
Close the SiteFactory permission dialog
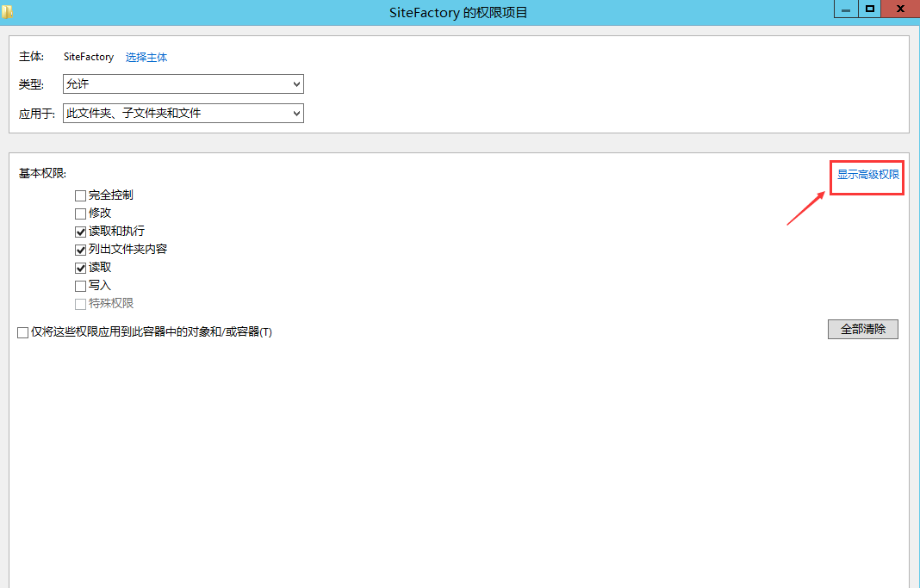click(900, 9)
